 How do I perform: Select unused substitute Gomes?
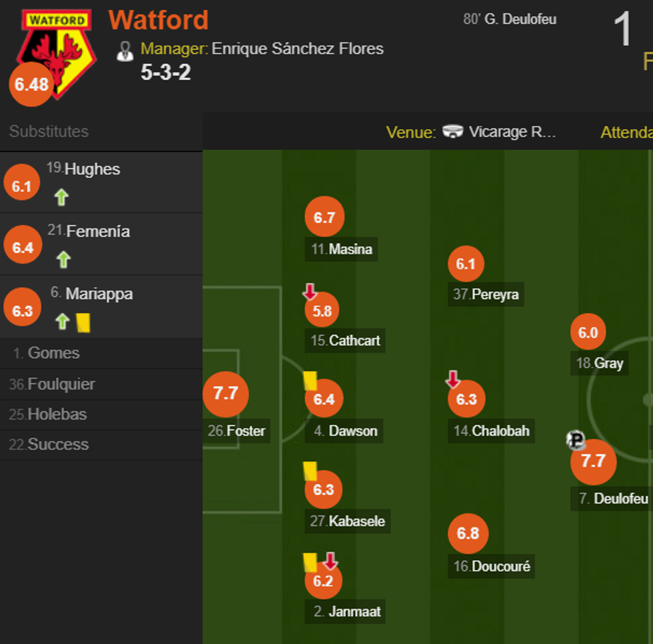[53, 353]
